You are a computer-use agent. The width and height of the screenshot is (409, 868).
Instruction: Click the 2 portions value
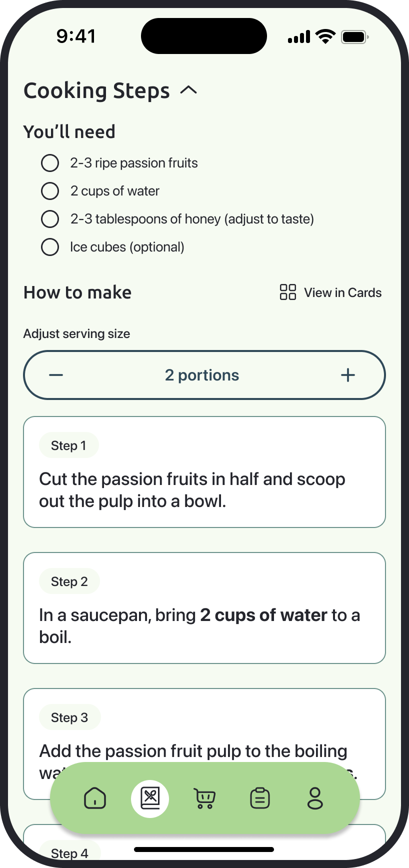point(202,375)
